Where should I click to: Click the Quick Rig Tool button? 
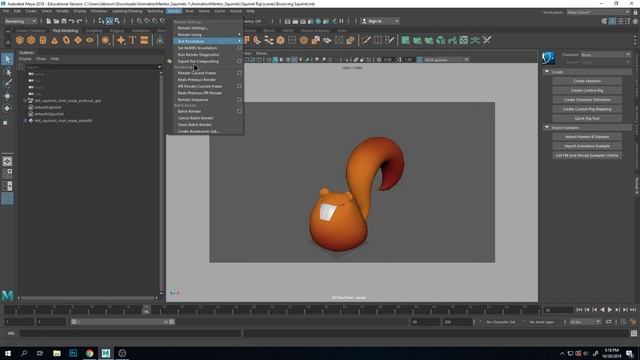[x=587, y=118]
